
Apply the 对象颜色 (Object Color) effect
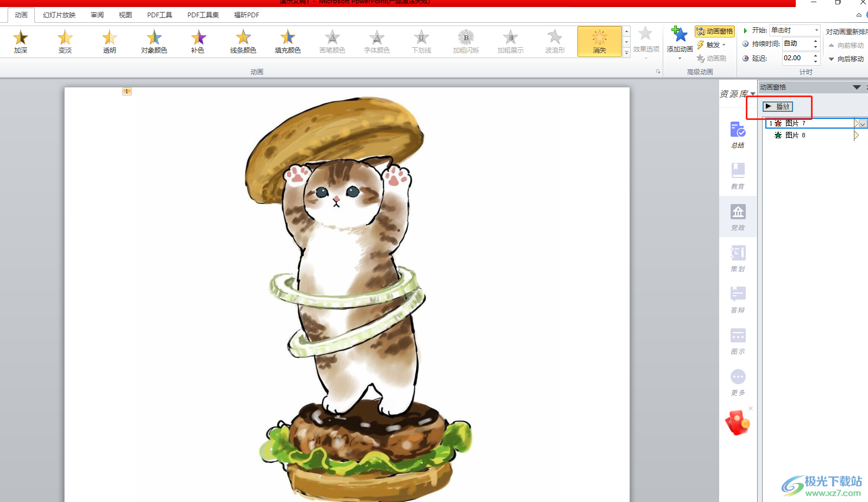(x=154, y=42)
